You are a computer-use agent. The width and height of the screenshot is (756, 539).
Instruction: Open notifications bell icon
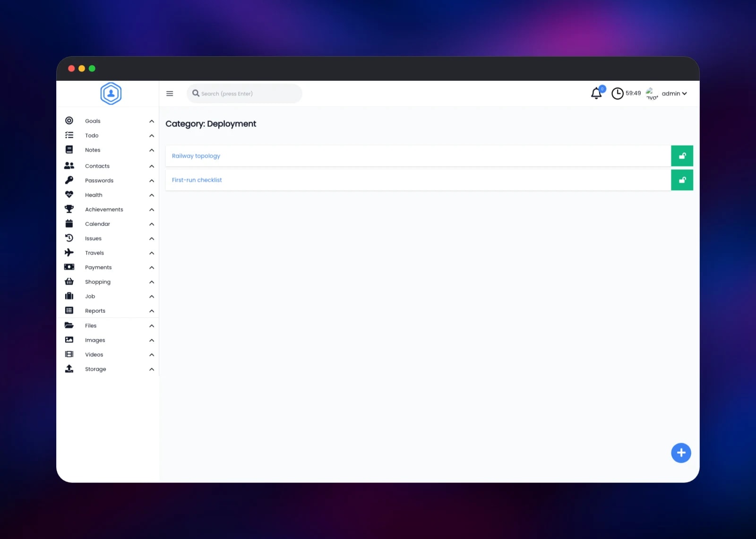click(x=596, y=94)
